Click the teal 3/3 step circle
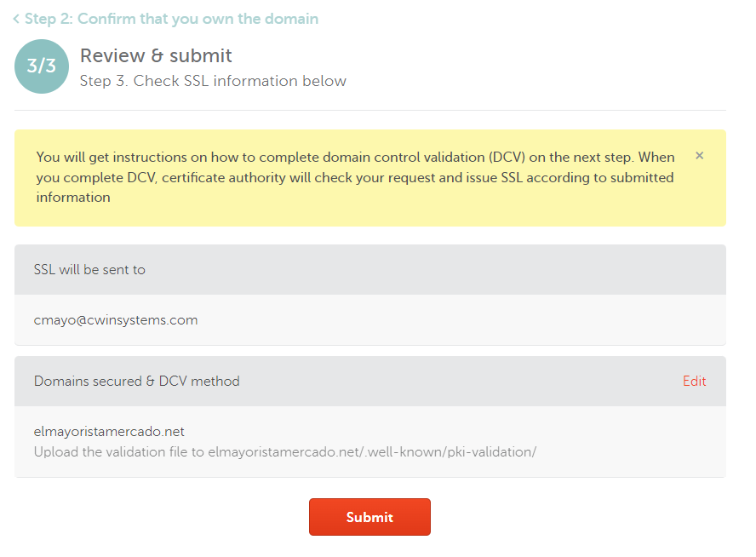Viewport: 756px width, 557px height. point(42,66)
